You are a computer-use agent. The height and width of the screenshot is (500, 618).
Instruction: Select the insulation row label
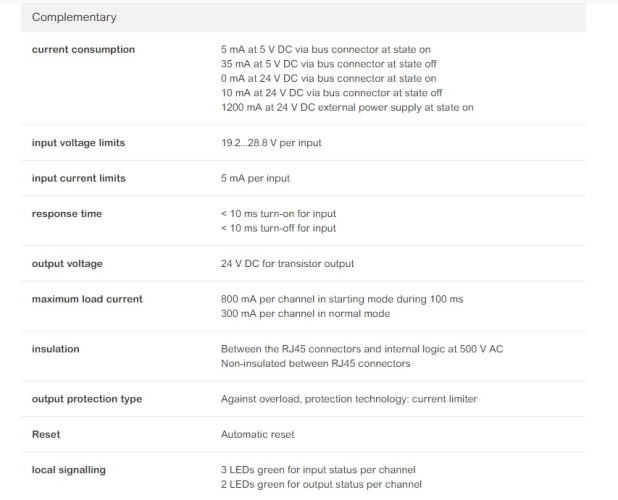[56, 349]
